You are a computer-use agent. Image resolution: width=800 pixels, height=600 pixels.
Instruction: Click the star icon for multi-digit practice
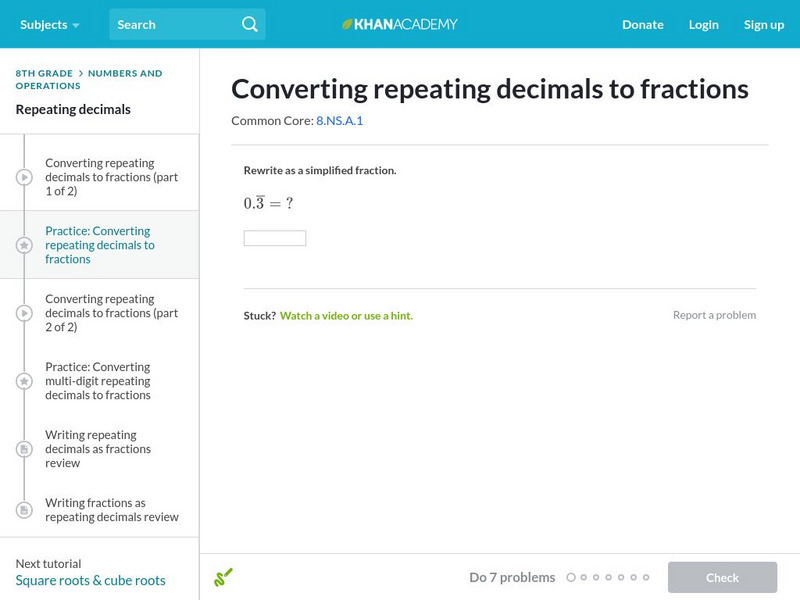[x=24, y=381]
